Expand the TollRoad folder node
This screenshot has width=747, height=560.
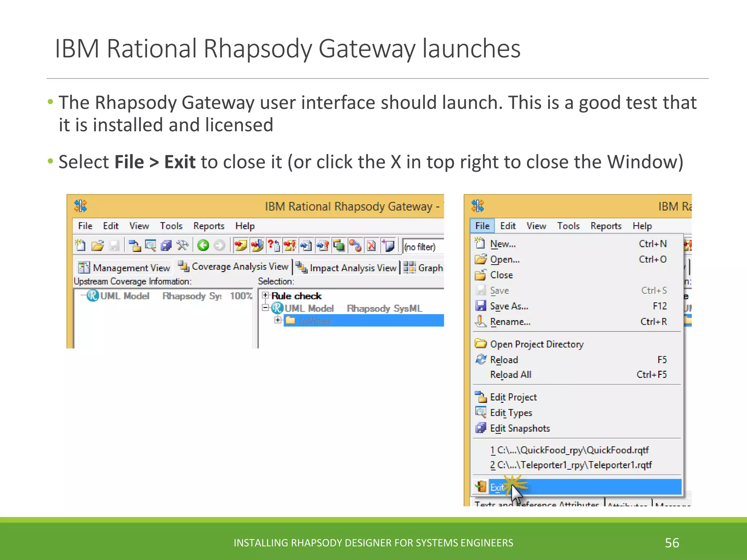click(278, 320)
